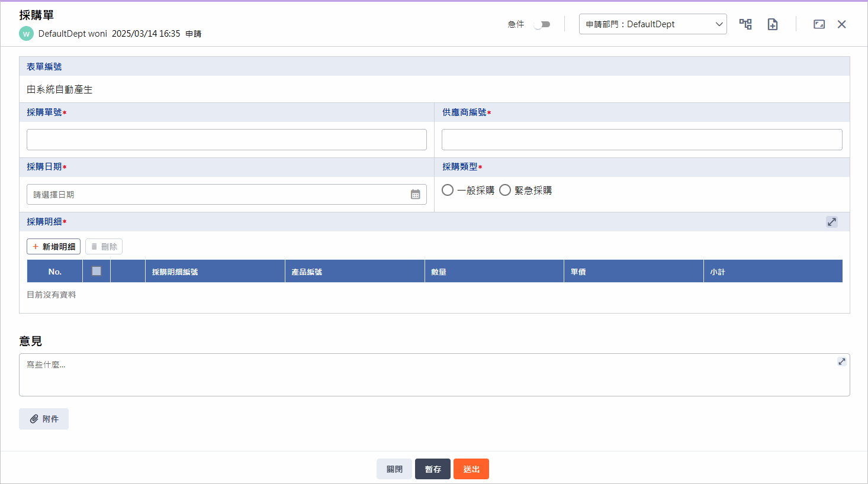The width and height of the screenshot is (868, 484).
Task: Submit the form with the 送出 button
Action: click(471, 469)
